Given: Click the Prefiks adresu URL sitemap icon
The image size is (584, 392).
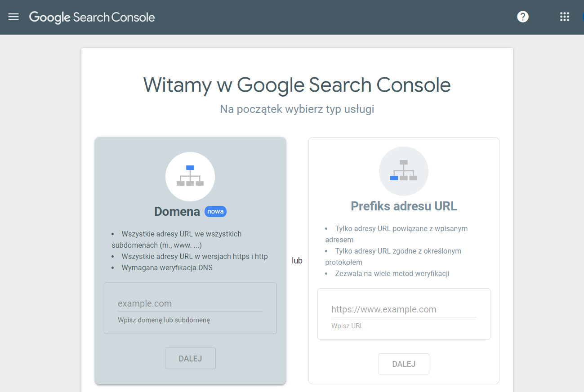Looking at the screenshot, I should pos(403,171).
